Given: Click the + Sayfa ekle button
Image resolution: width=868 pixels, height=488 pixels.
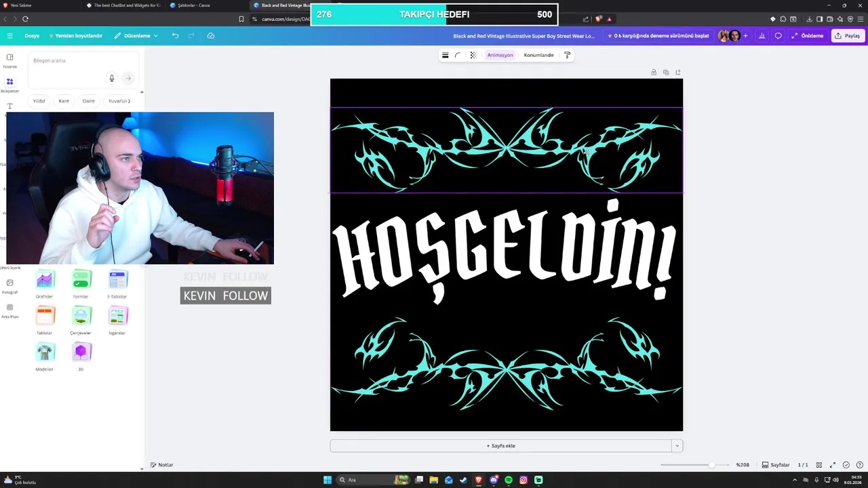Looking at the screenshot, I should click(500, 446).
